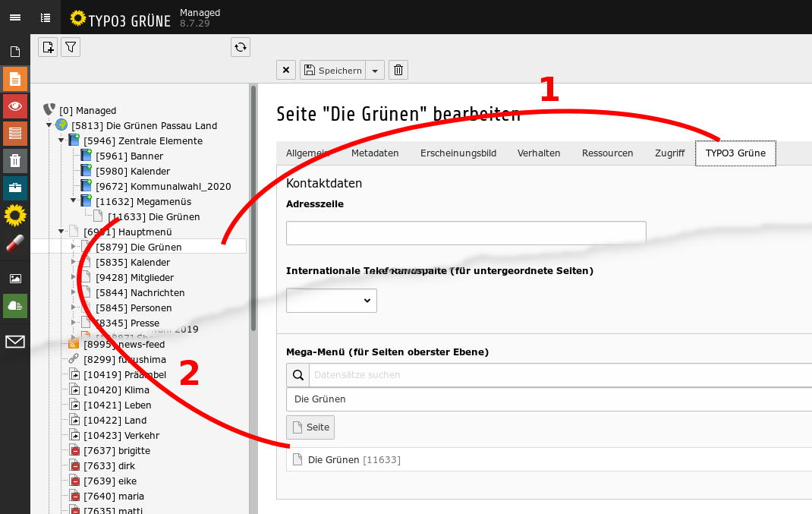Focus the Adresszeile input field

(x=466, y=232)
